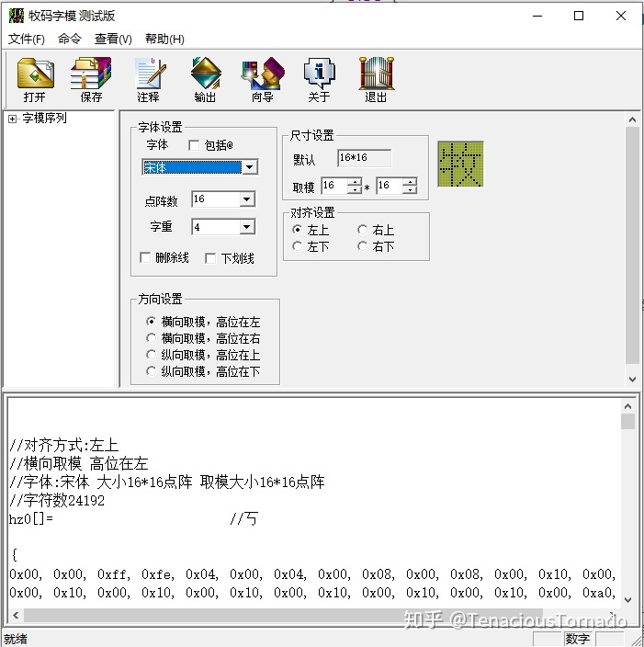Enable the 删除线 checkbox

(145, 258)
